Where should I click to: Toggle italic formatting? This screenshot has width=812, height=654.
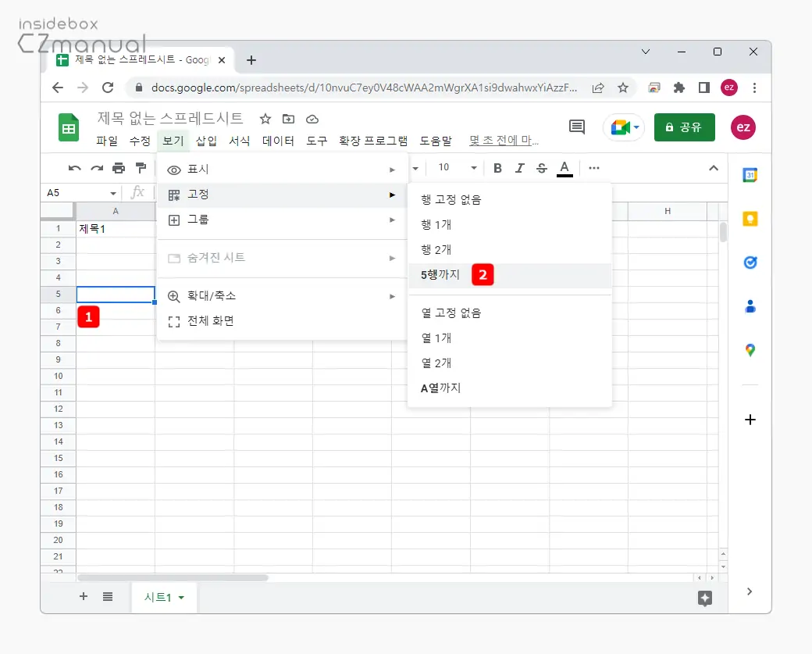click(519, 167)
